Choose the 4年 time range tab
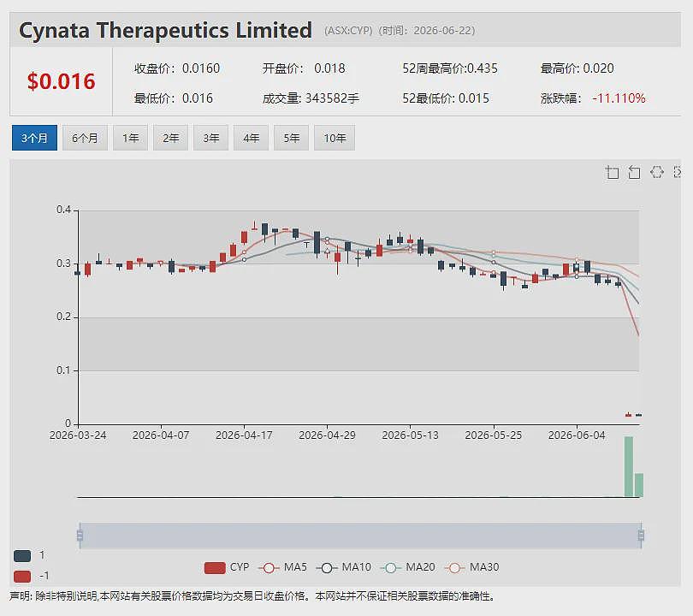This screenshot has height=616, width=693. 251,138
